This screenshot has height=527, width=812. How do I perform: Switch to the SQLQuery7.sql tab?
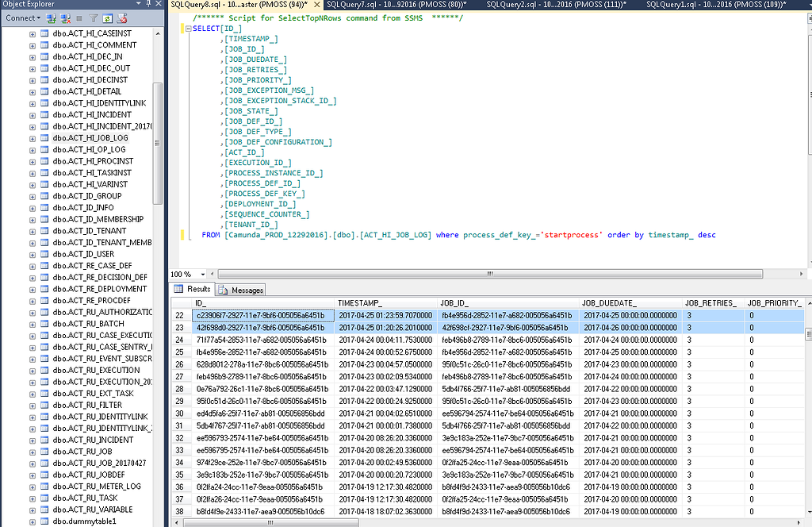point(396,5)
